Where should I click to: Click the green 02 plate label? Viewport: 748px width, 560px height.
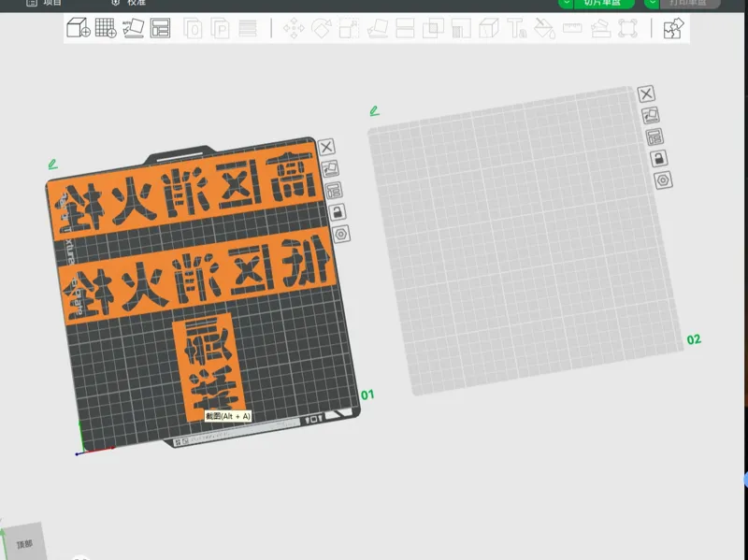coord(694,339)
